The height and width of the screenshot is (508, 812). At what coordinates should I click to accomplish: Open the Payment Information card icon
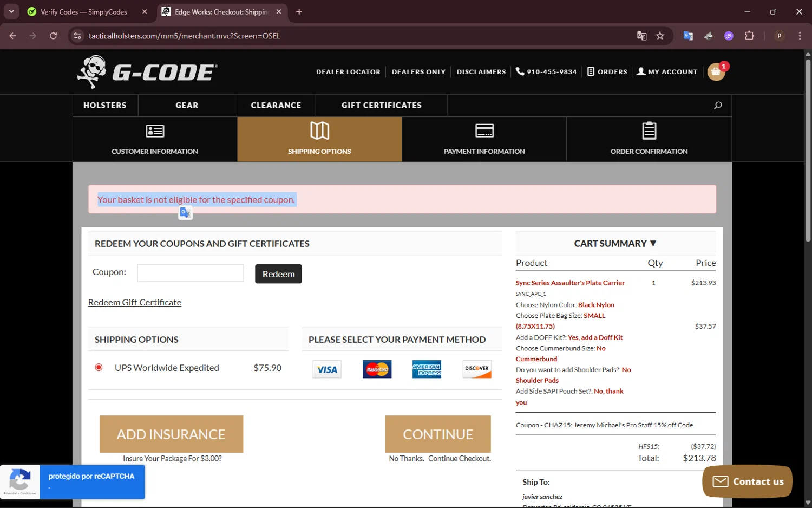tap(484, 131)
